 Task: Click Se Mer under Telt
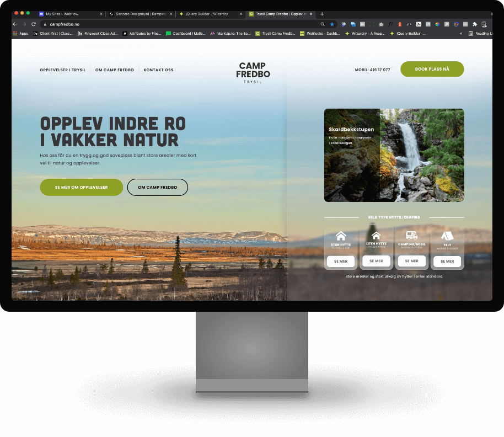click(447, 261)
